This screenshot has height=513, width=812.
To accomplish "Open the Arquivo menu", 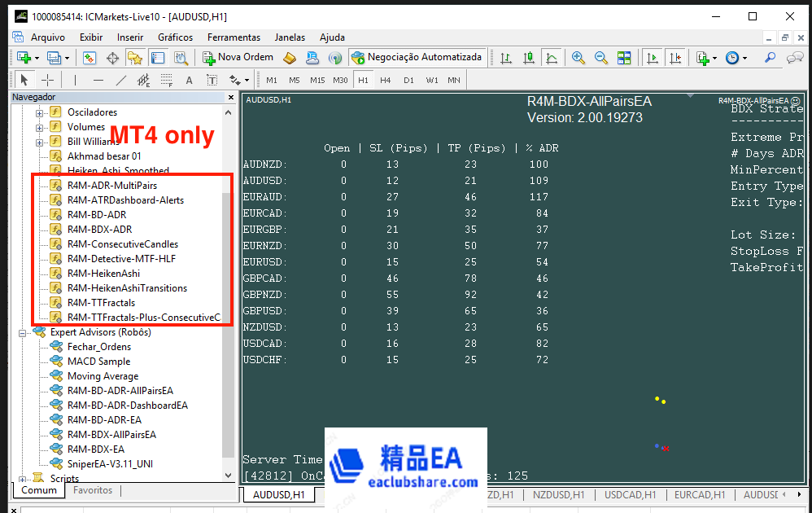I will (x=48, y=37).
